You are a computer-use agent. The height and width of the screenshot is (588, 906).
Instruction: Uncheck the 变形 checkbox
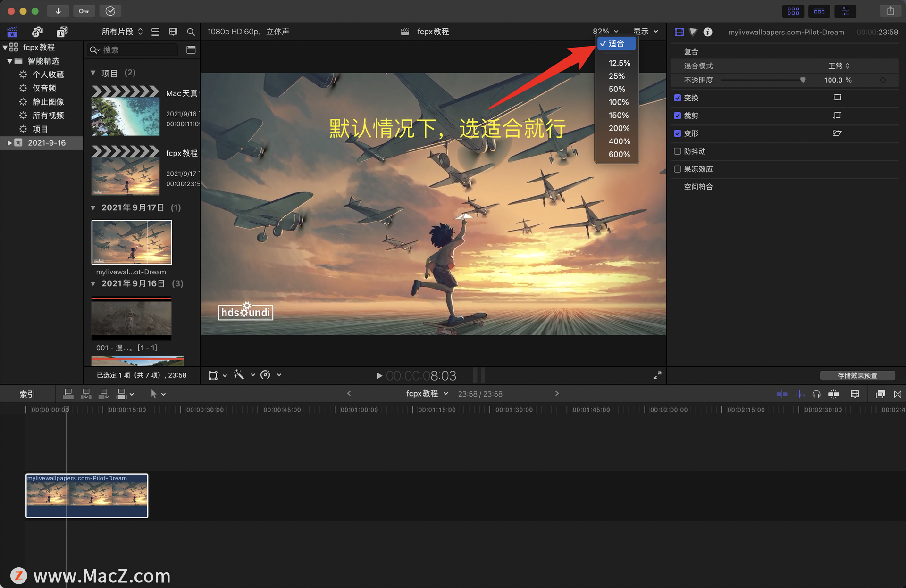[678, 133]
